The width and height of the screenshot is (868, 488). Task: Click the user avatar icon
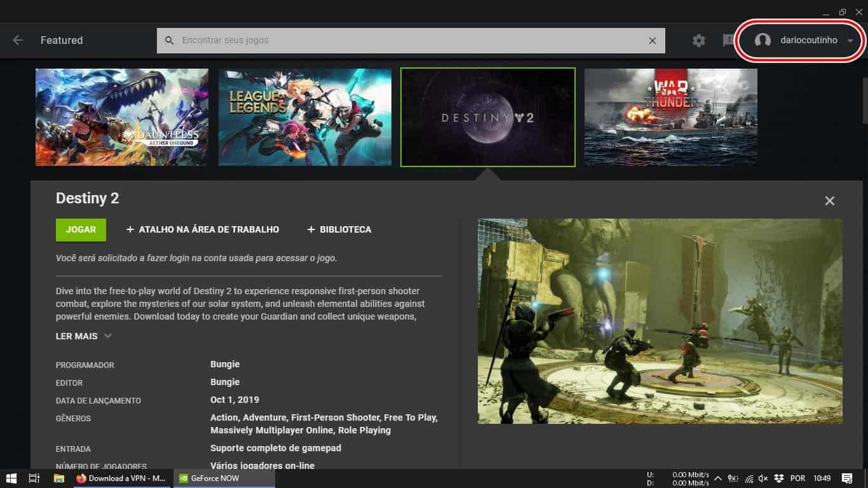coord(763,40)
